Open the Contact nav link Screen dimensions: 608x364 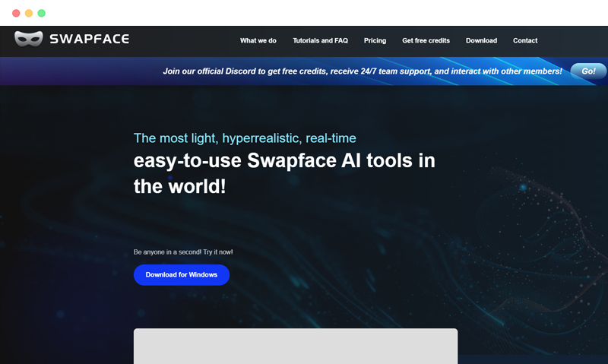pyautogui.click(x=525, y=41)
